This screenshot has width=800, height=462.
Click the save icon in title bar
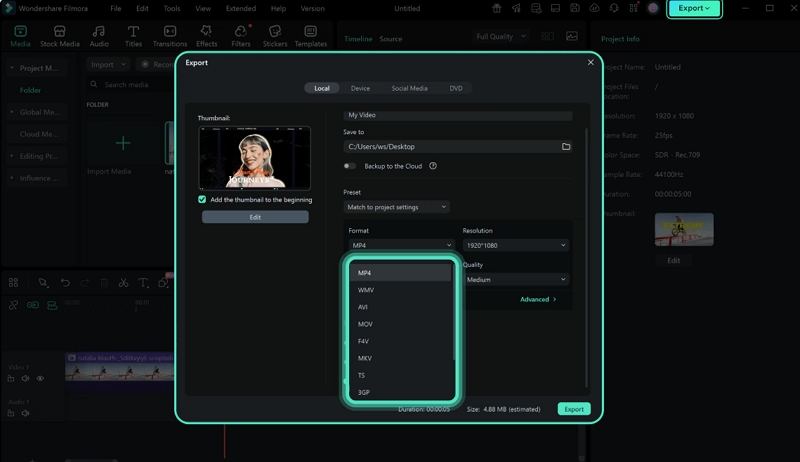tap(575, 8)
